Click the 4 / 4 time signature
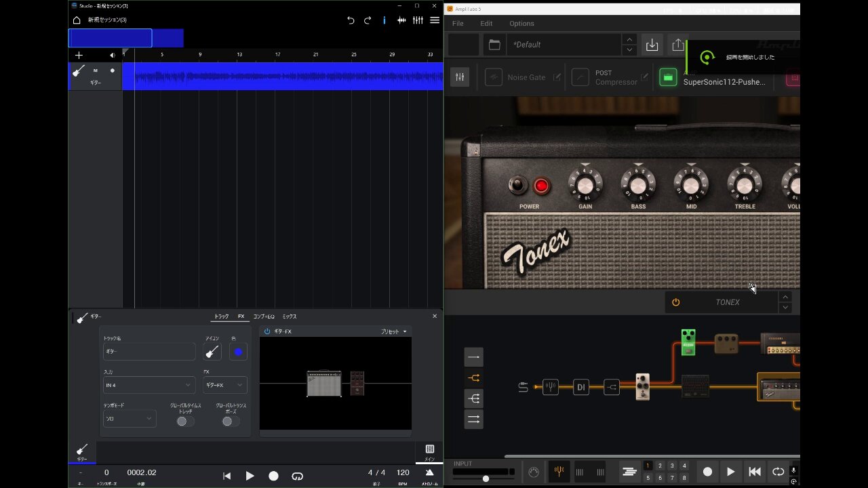 [x=376, y=472]
